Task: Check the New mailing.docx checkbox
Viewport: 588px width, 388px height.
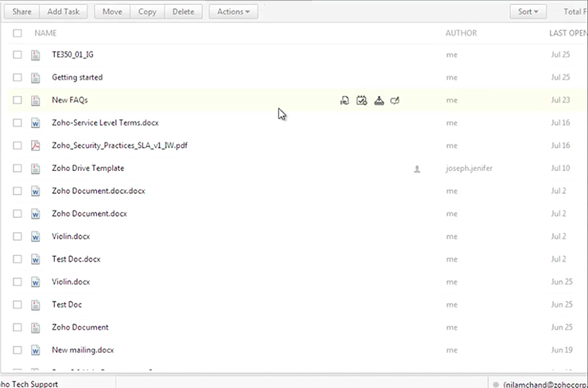Action: pos(17,350)
